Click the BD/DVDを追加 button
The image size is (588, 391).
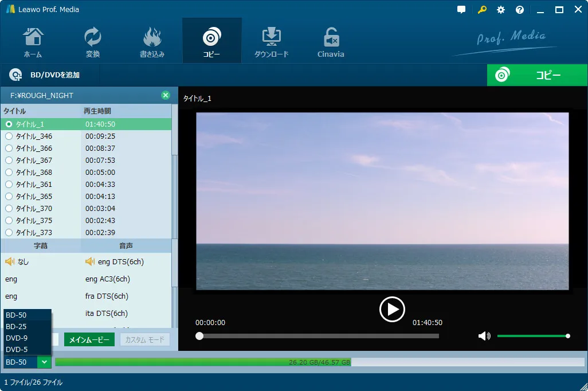(45, 75)
